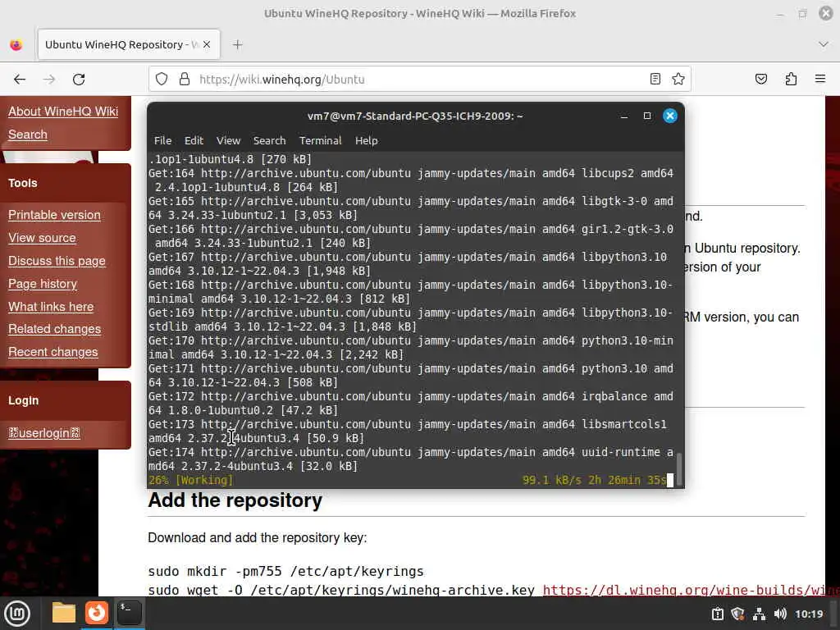Click the terminal title vm7@vm7-Standard-PC-Q35-ICH9-2009
The width and height of the screenshot is (840, 630).
[x=414, y=116]
